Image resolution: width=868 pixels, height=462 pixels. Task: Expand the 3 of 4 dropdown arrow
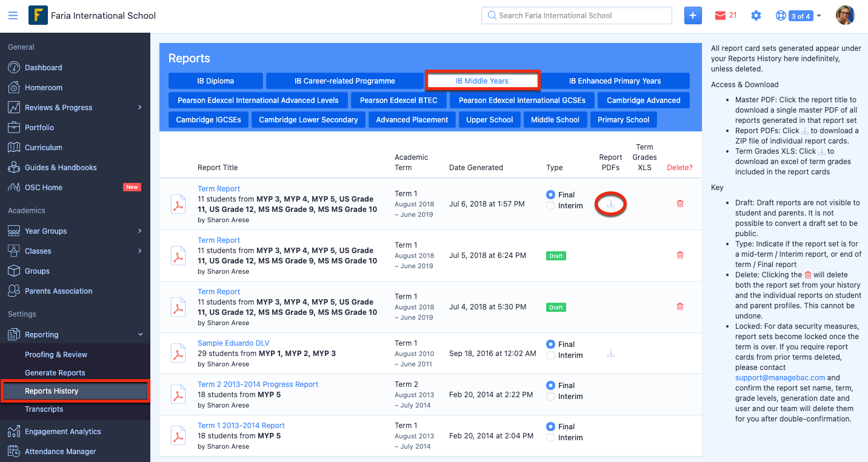[x=819, y=16]
